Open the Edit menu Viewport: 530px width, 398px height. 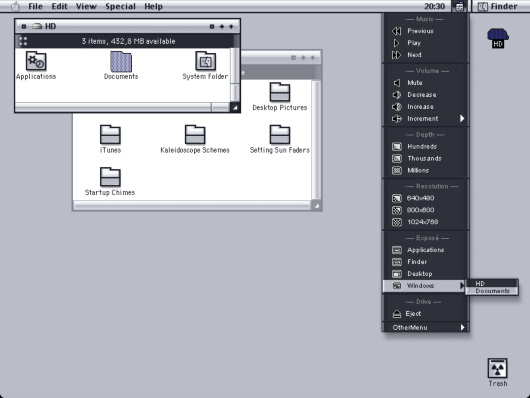click(59, 6)
